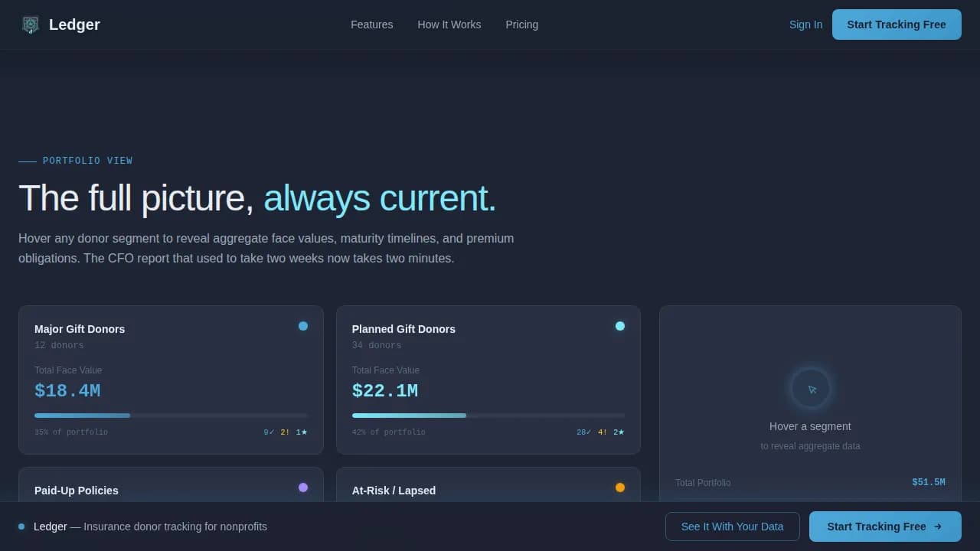Open the Features nav item

coord(372,24)
